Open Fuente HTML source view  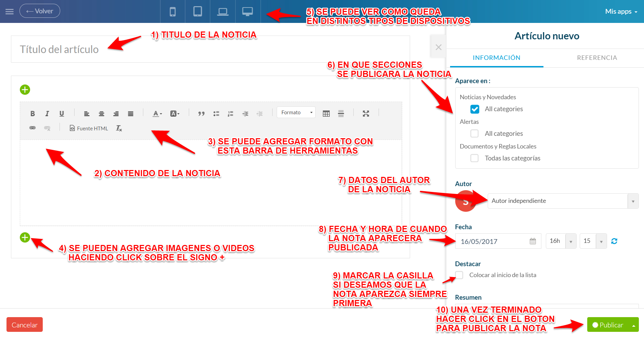[89, 128]
